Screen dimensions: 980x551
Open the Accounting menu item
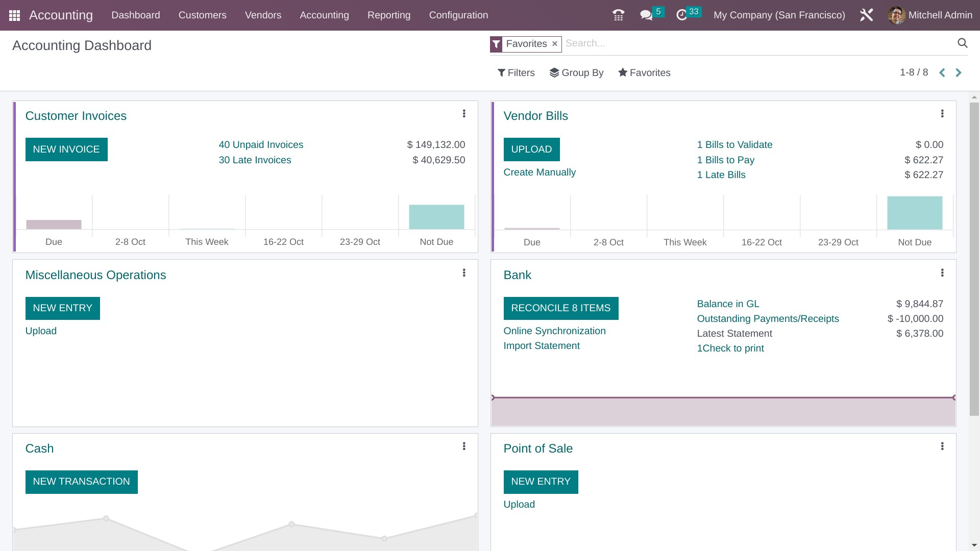324,15
